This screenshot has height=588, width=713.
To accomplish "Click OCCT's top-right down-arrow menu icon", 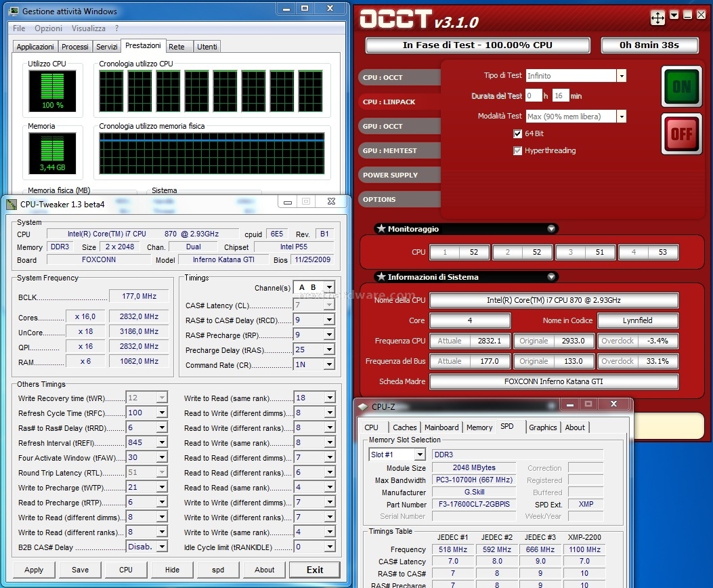I will pyautogui.click(x=674, y=15).
